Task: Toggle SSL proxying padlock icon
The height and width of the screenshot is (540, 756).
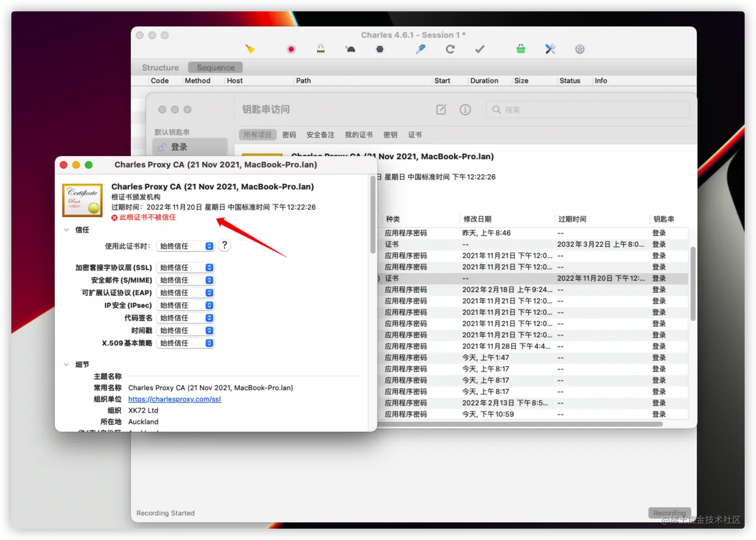Action: point(320,49)
